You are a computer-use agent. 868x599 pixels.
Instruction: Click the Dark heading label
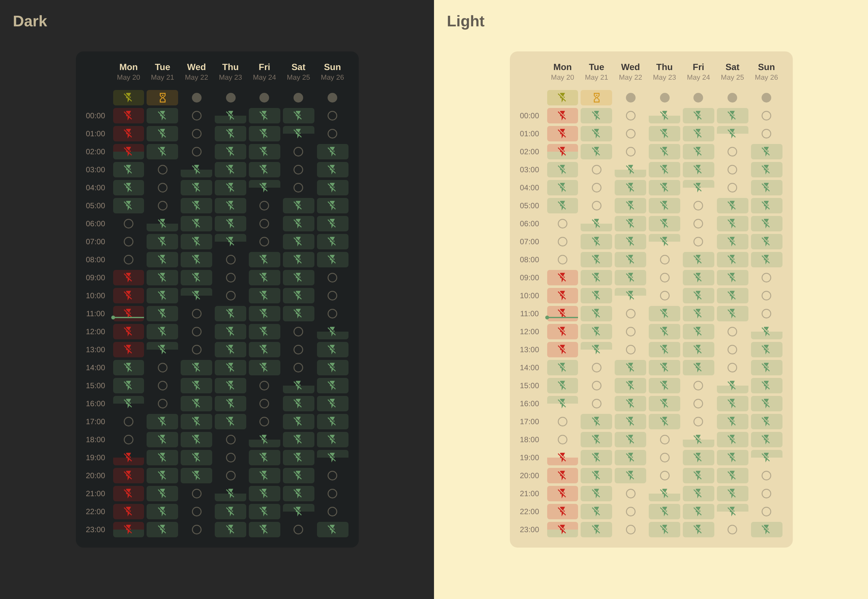tap(30, 21)
